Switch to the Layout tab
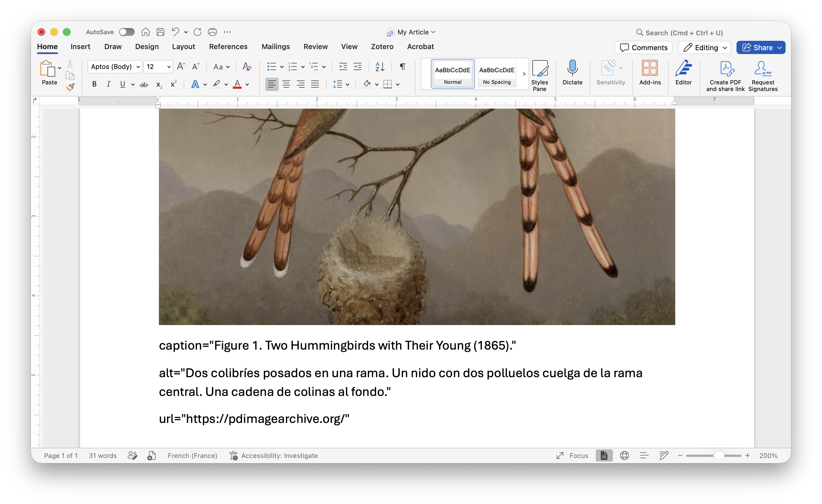Image resolution: width=822 pixels, height=504 pixels. coord(183,47)
